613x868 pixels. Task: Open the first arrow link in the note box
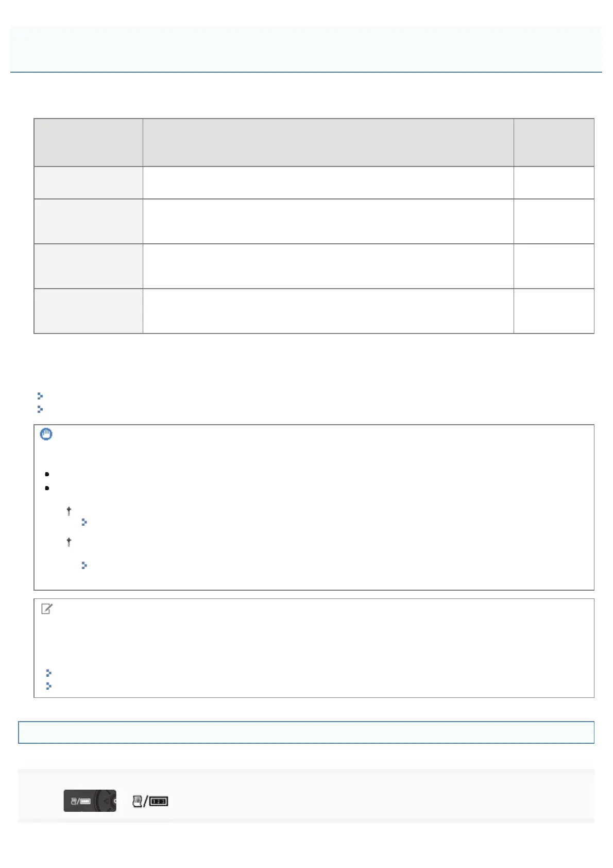49,673
